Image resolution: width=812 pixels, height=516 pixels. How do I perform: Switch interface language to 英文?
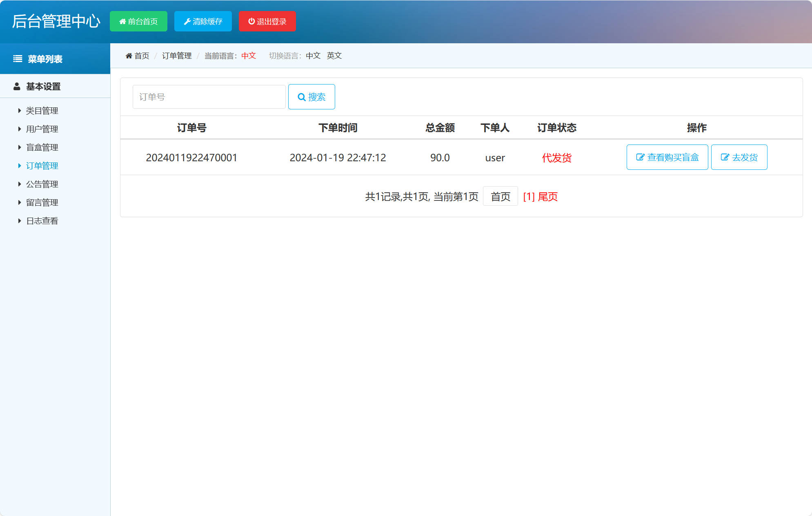pos(334,56)
